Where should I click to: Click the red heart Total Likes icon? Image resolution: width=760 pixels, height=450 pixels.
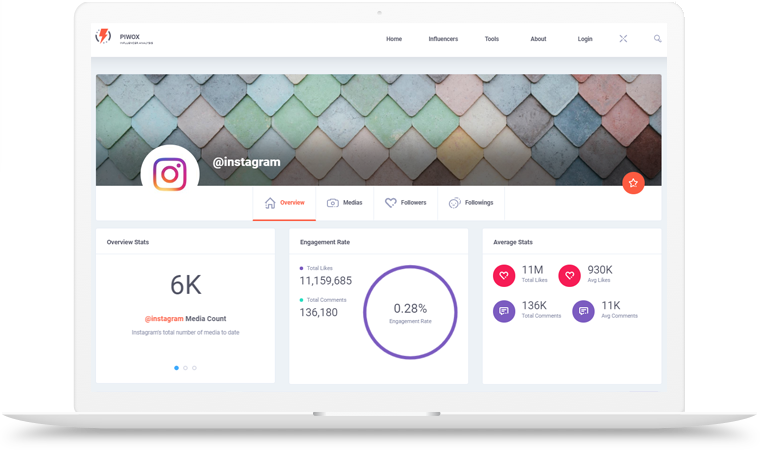coord(504,275)
